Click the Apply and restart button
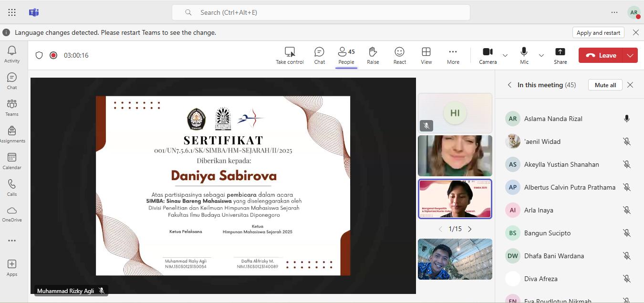 tap(598, 32)
